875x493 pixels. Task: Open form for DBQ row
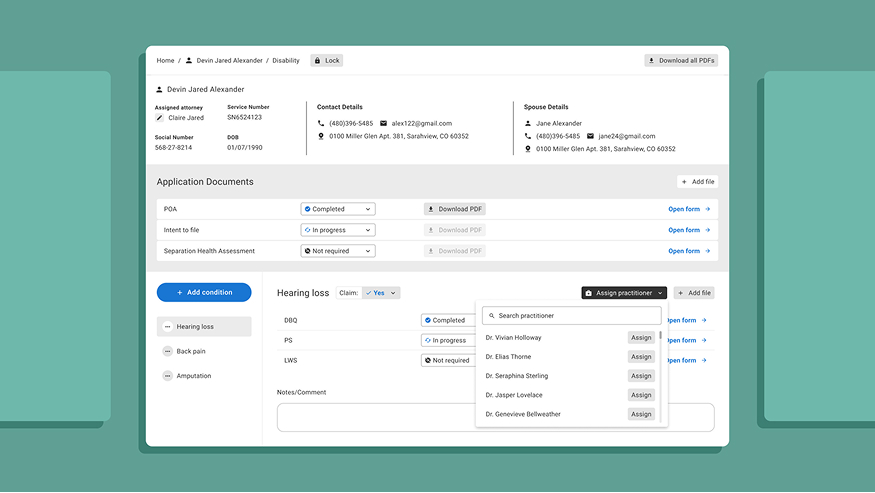688,320
